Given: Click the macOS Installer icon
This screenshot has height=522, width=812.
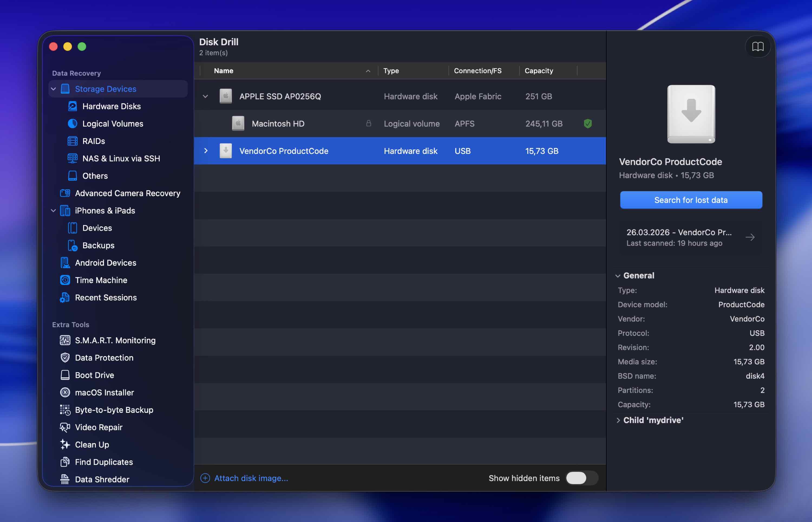Looking at the screenshot, I should click(x=65, y=393).
